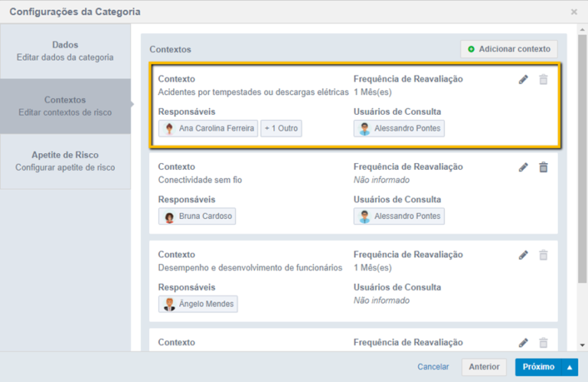Click trash icon for Acidentes por tempestades
Viewport: 588px width, 382px height.
pyautogui.click(x=544, y=80)
